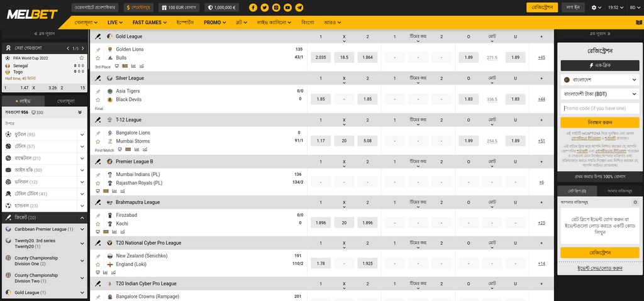644x301 pixels.
Task: Click the YouTube social icon
Action: (x=288, y=8)
